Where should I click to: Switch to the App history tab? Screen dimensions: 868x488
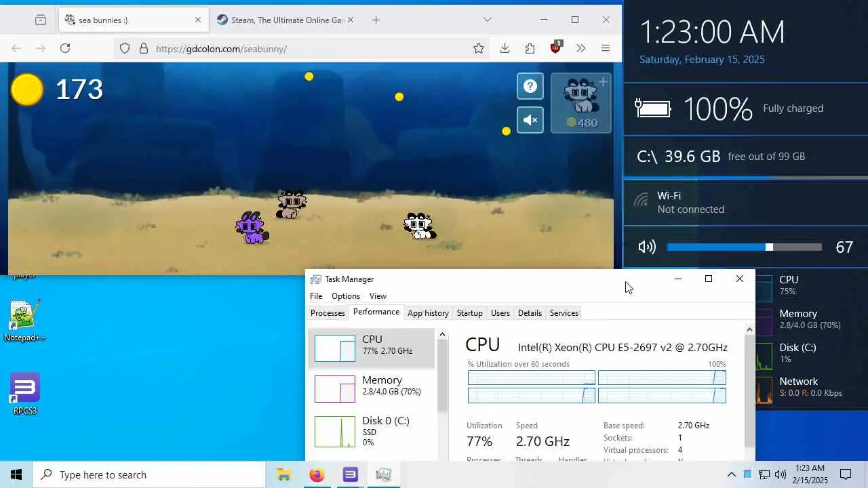tap(428, 313)
